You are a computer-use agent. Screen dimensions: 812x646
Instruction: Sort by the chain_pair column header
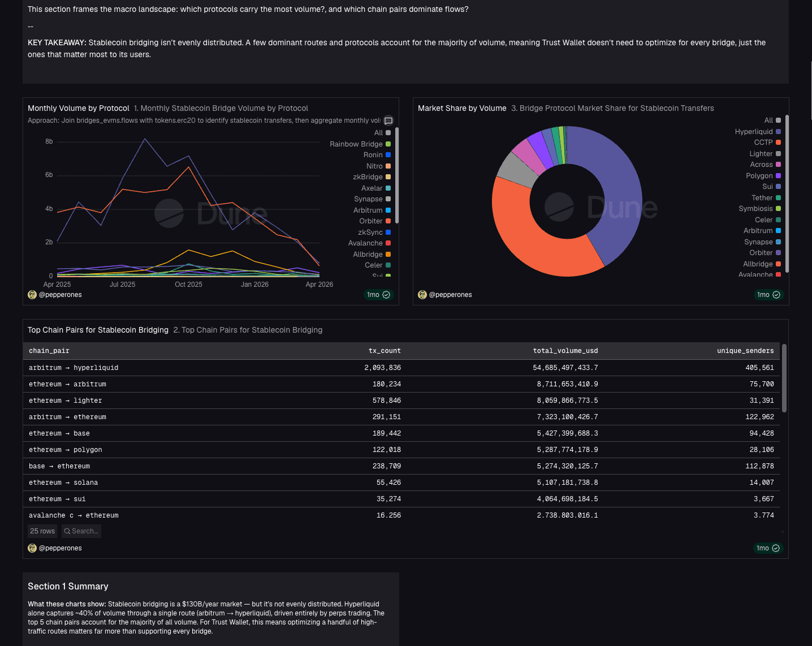[x=49, y=351]
